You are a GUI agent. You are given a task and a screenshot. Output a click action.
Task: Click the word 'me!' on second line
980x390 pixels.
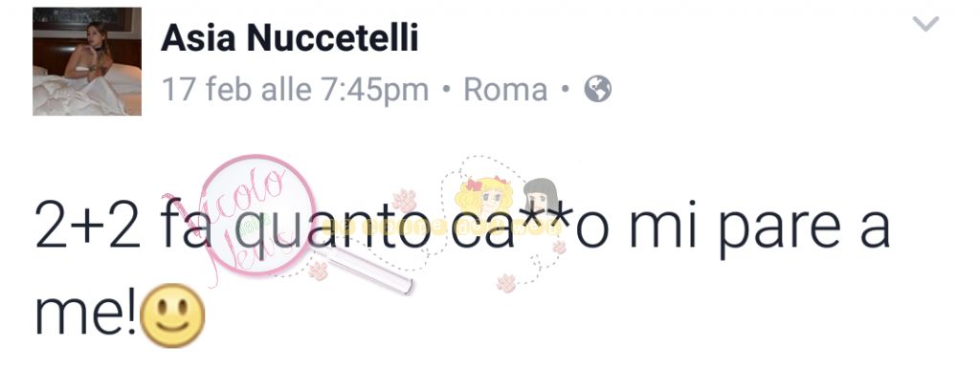[x=84, y=314]
